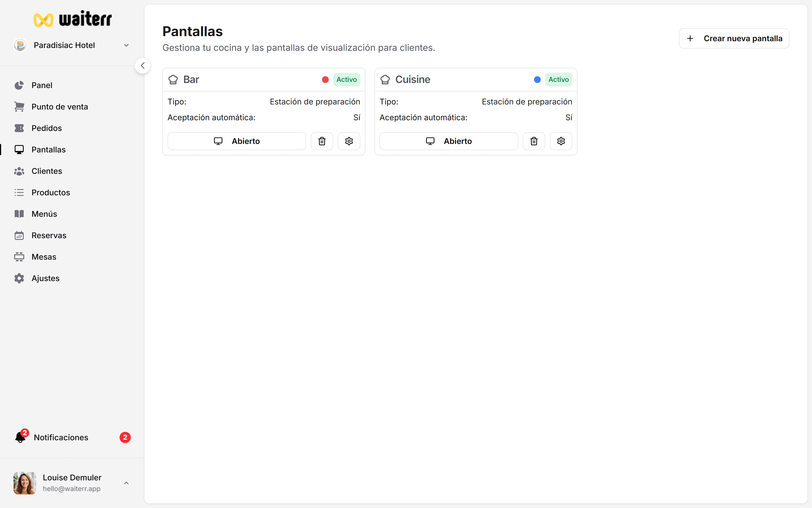Click Estación de preparación on Bar card
The image size is (812, 508).
(x=315, y=102)
